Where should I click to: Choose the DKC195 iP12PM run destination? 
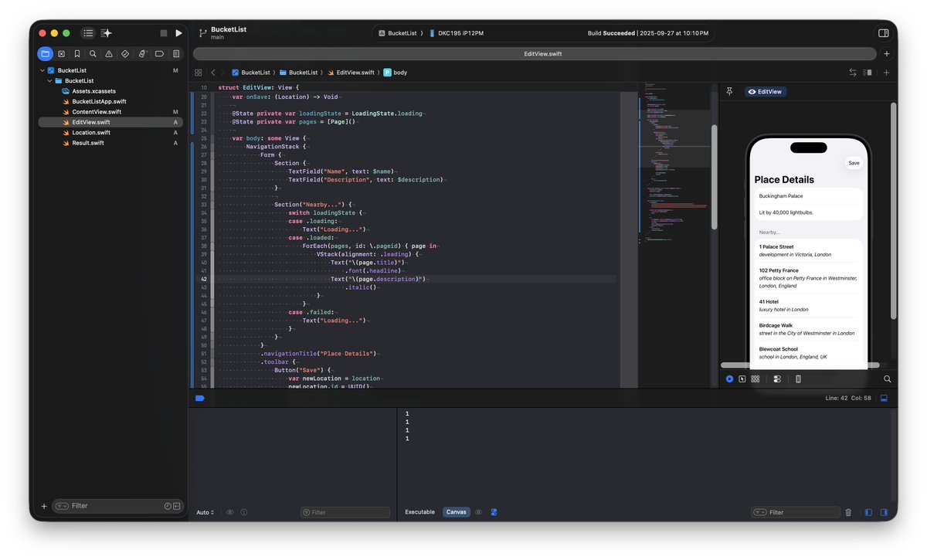(457, 33)
